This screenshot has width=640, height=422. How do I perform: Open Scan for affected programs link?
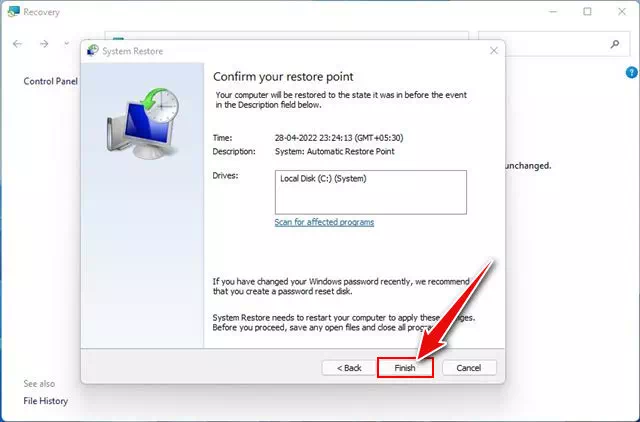(324, 222)
